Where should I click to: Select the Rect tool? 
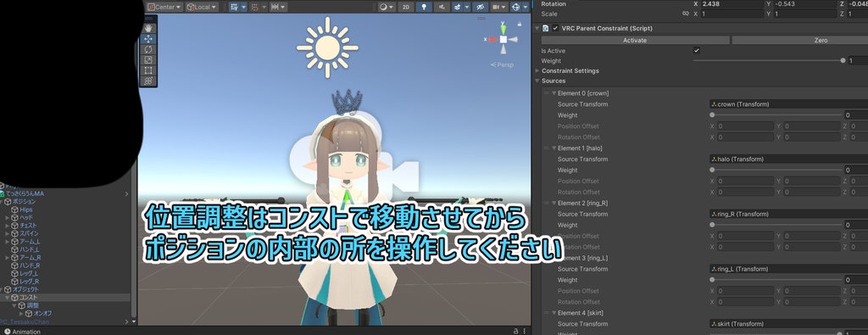(x=147, y=70)
